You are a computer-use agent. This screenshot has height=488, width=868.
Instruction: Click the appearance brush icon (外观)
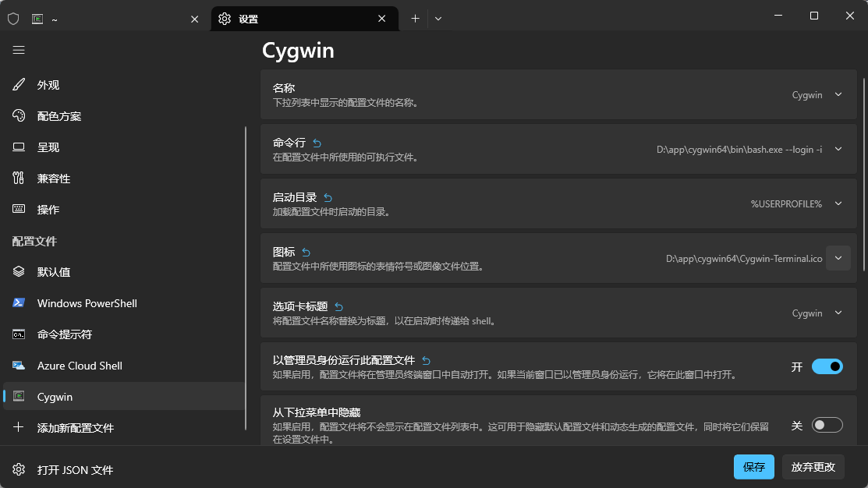click(x=19, y=85)
